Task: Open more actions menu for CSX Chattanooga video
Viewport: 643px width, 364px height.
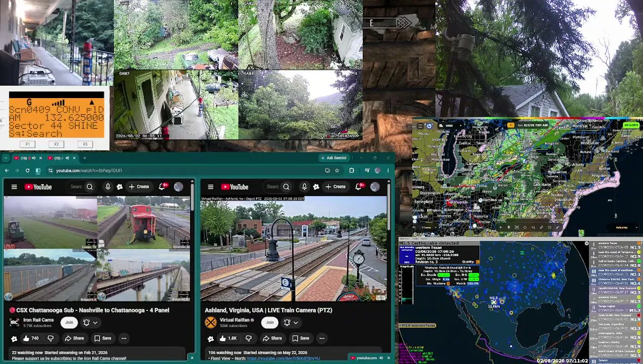Action: pos(124,338)
